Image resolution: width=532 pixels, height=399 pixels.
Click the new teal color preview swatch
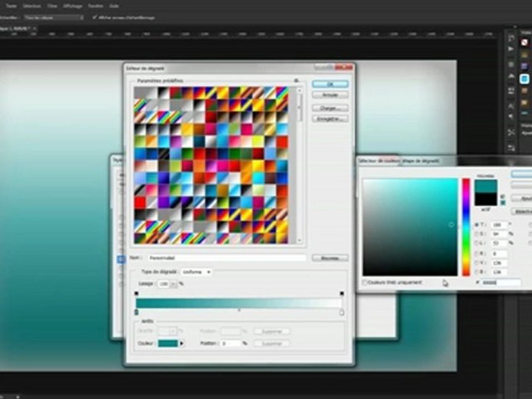[486, 186]
